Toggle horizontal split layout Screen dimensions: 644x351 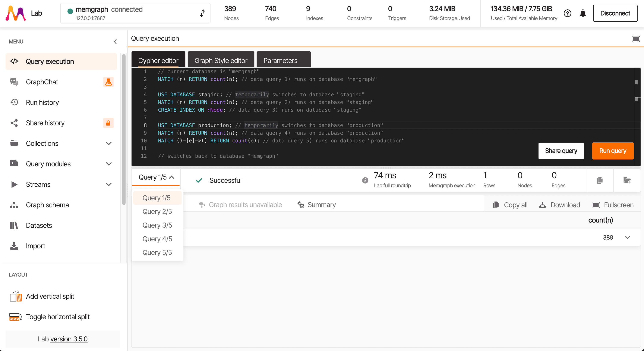[49, 317]
